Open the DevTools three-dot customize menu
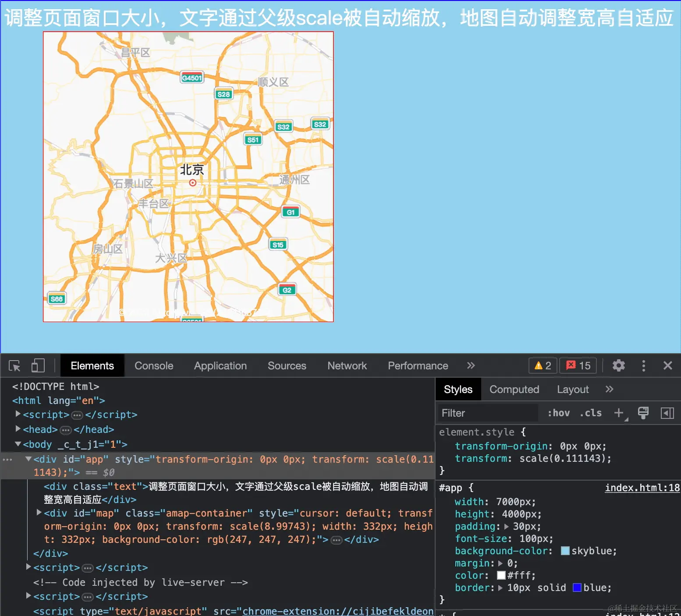Image resolution: width=681 pixels, height=616 pixels. 643,366
